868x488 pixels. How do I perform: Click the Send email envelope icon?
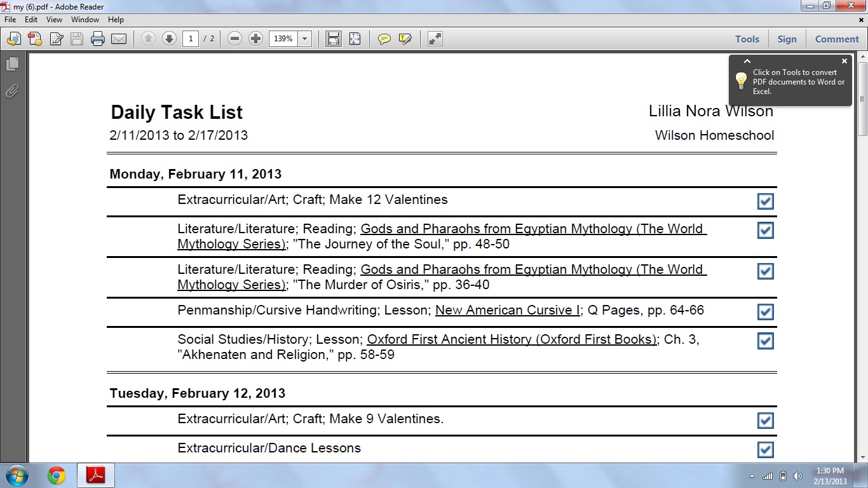pos(119,39)
